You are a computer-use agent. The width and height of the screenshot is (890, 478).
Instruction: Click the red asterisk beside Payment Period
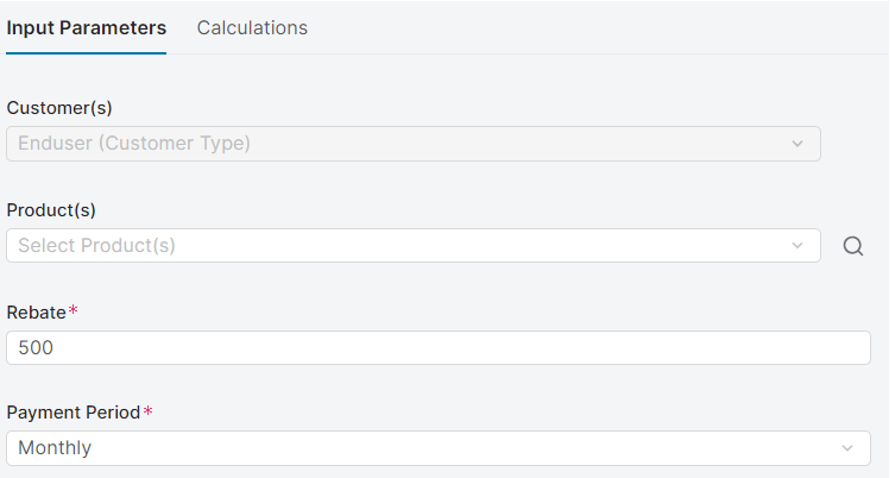click(148, 411)
